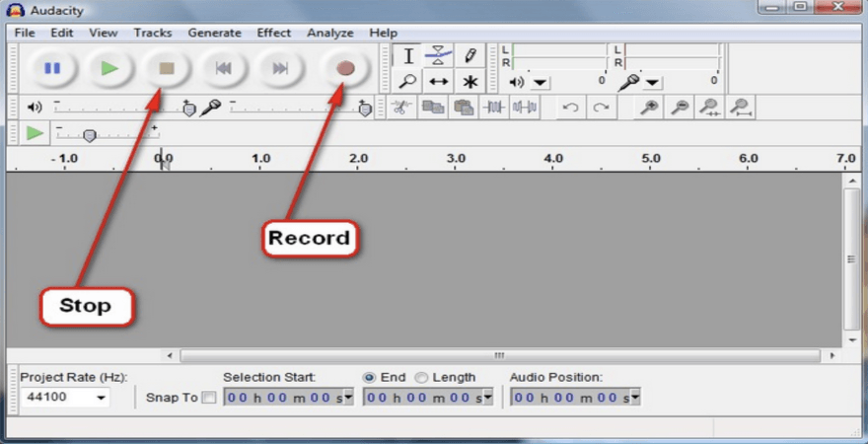Open the input meter dropdown arrow
This screenshot has height=444, width=868.
653,83
